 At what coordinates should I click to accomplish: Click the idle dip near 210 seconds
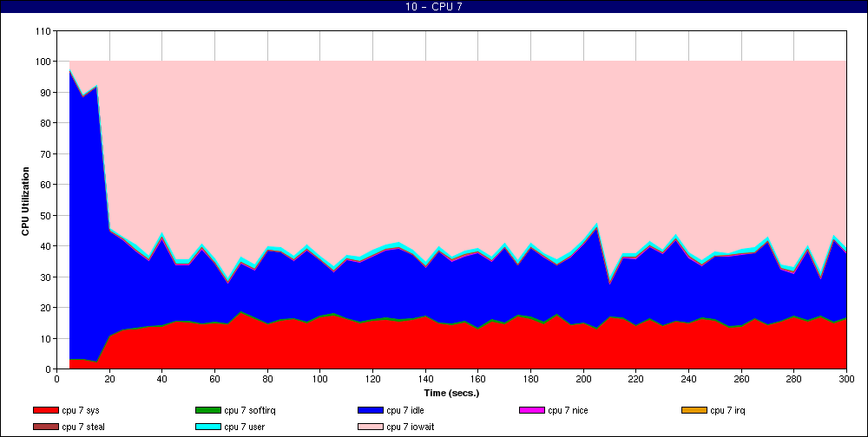pyautogui.click(x=609, y=284)
